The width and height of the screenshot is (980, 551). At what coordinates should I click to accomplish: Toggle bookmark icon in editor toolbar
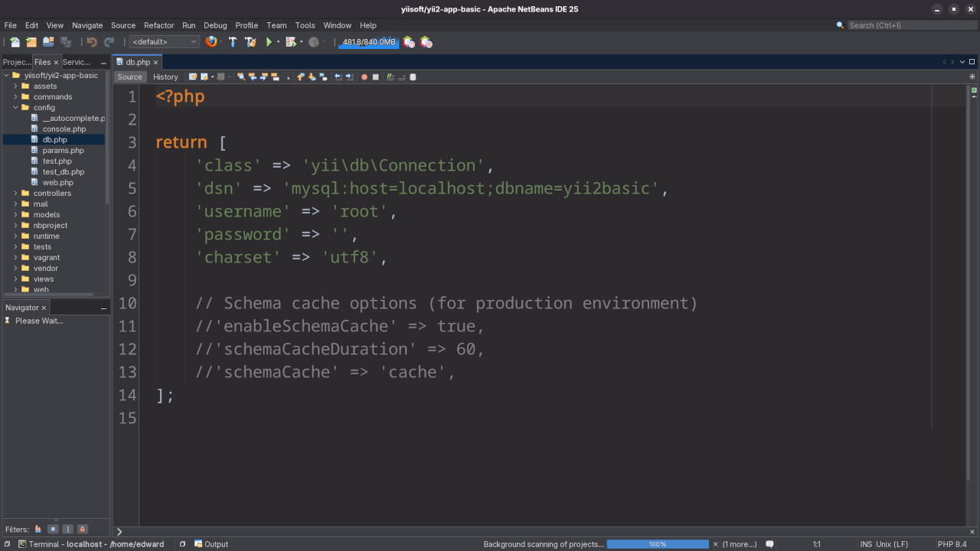tap(323, 77)
